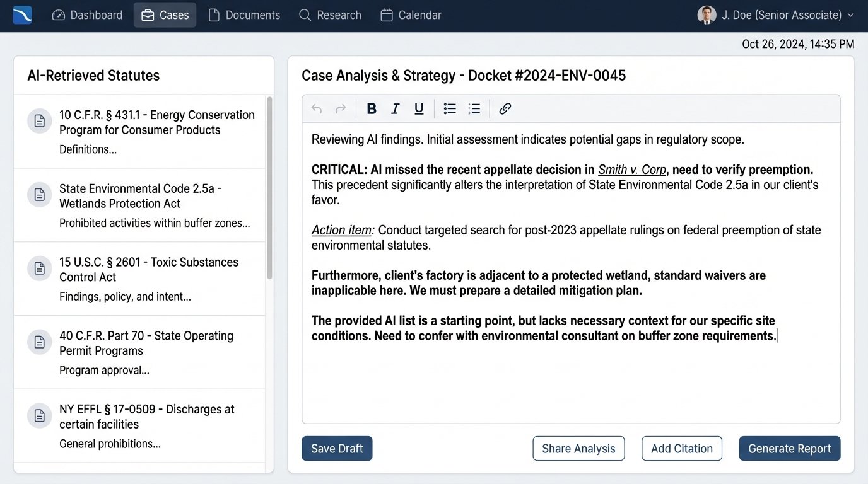Insert a hyperlink using link icon
Screen dimensions: 868x484
[x=505, y=109]
